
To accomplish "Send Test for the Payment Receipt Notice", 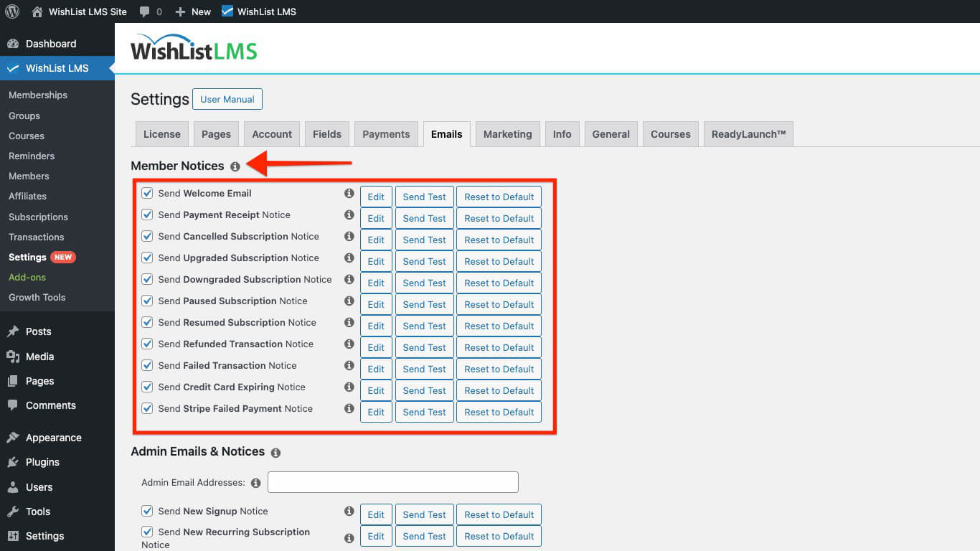I will [424, 217].
